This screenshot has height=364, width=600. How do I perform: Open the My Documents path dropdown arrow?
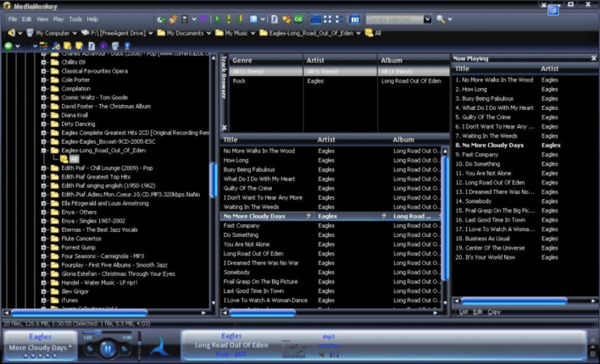[x=208, y=33]
